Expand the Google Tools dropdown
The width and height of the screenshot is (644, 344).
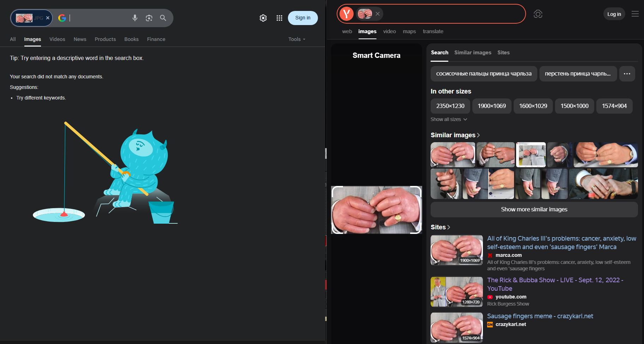coord(297,39)
